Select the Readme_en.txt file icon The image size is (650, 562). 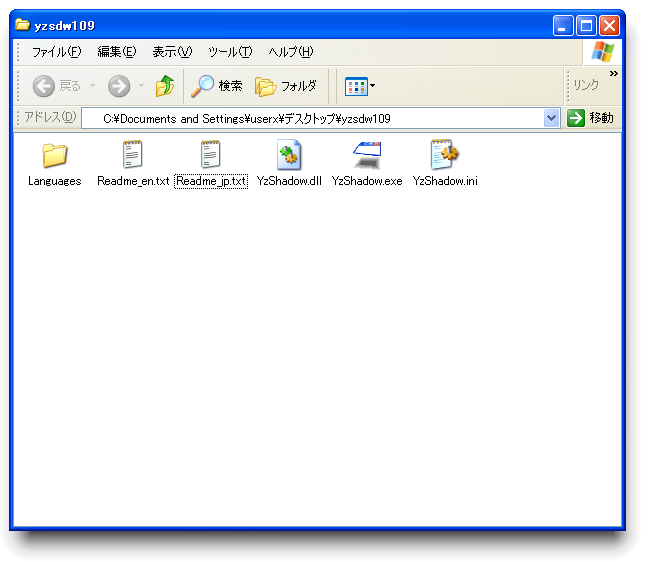133,154
